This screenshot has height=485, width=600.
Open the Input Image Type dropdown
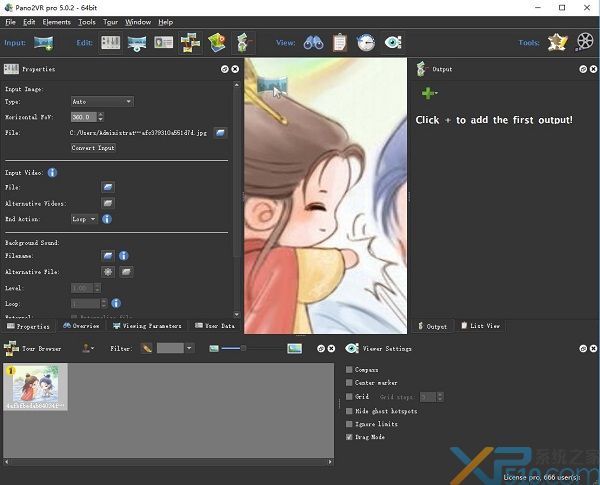coord(102,101)
